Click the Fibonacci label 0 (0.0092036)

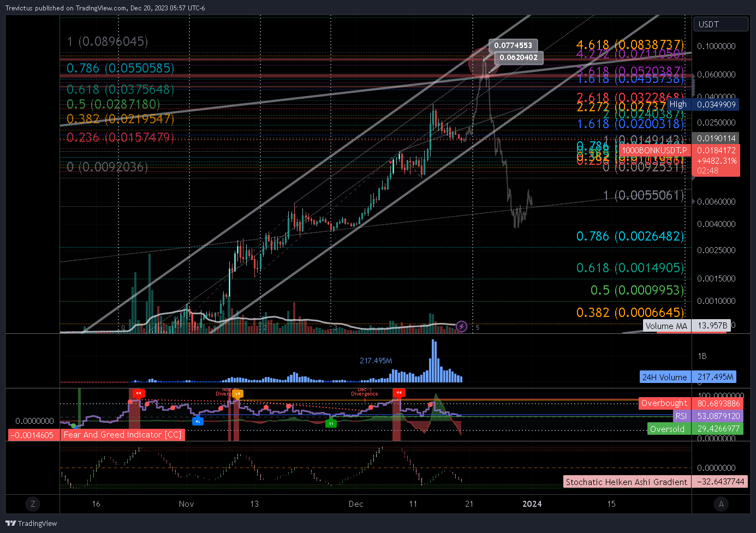click(x=107, y=167)
